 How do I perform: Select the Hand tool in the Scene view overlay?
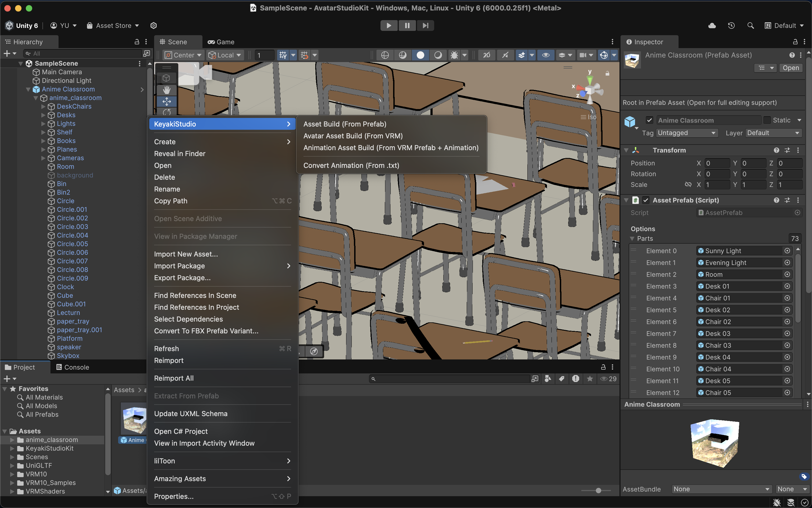click(x=167, y=90)
